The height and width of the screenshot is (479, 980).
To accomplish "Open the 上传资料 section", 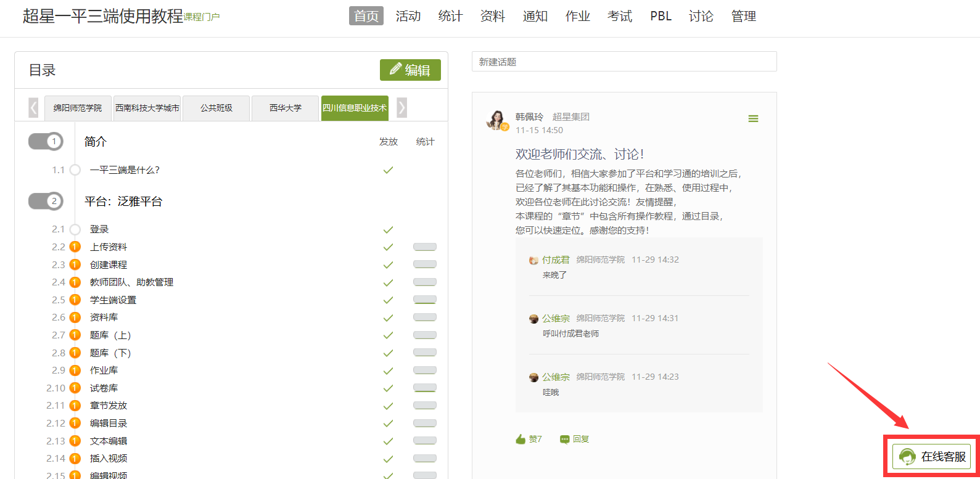I will point(109,247).
